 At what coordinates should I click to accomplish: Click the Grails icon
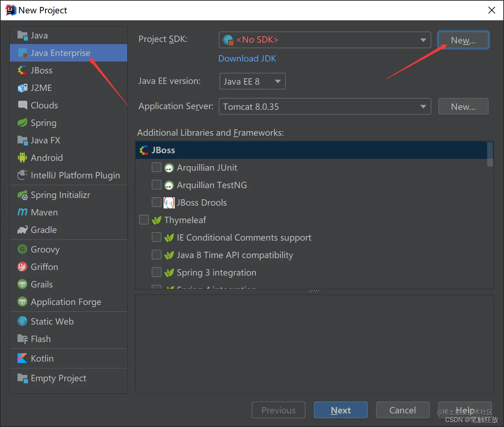(22, 284)
